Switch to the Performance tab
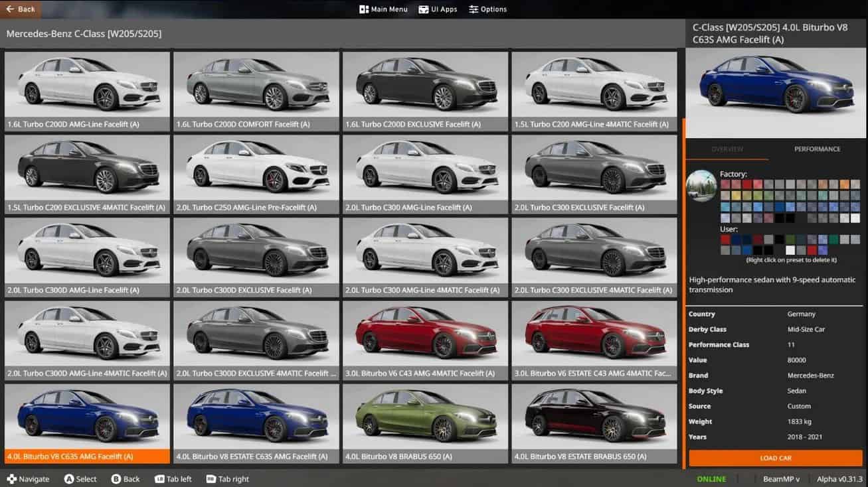This screenshot has height=487, width=868. tap(817, 149)
